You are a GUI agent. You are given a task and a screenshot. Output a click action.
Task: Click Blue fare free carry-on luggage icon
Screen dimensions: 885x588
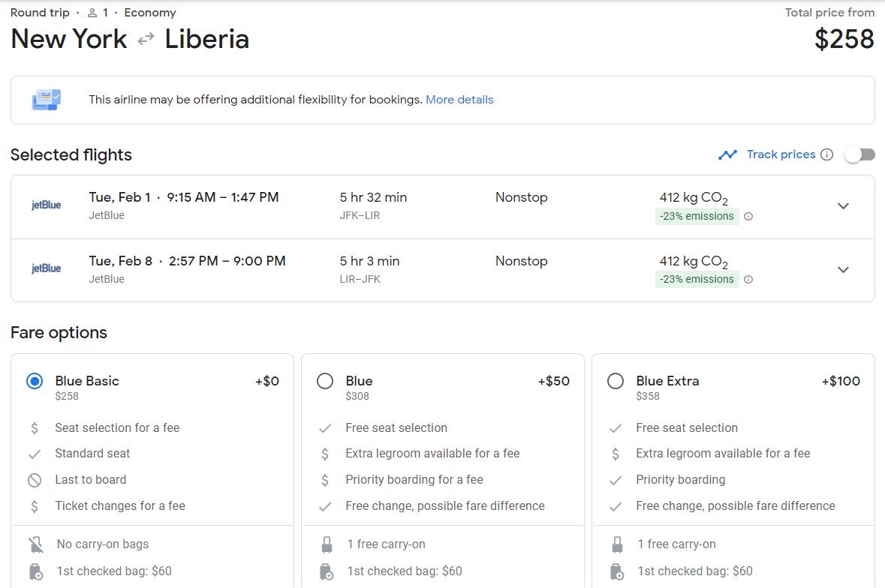(327, 544)
